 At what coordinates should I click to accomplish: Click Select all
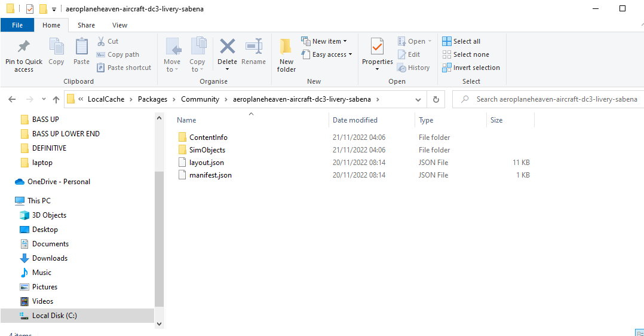pyautogui.click(x=461, y=41)
